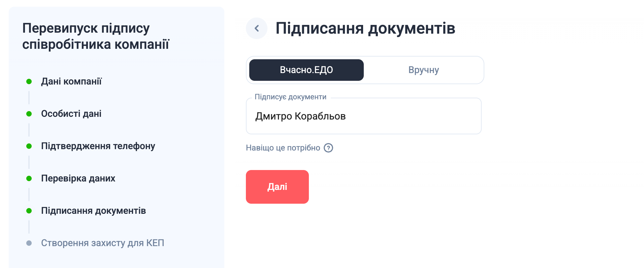Click the gray dot beside Створення захисту для КЕП

[x=29, y=243]
